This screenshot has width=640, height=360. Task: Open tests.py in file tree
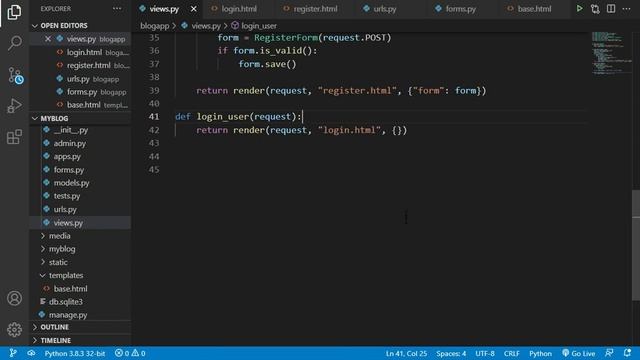(67, 196)
